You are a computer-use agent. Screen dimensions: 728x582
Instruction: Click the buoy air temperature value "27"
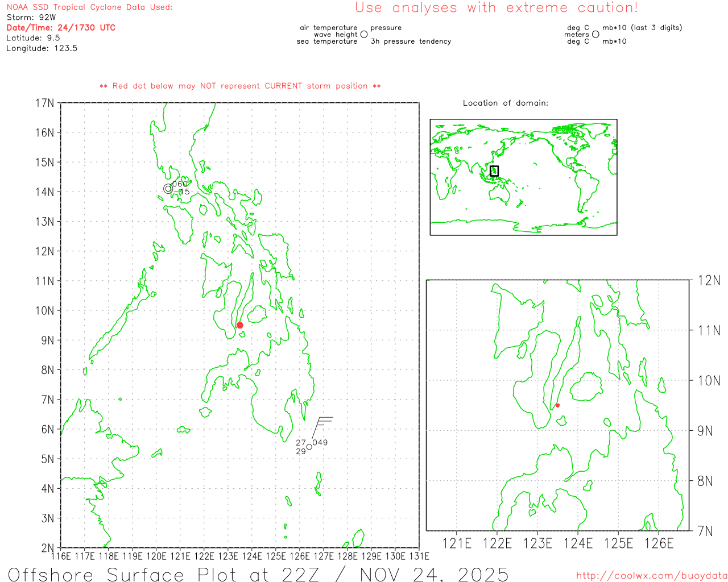pyautogui.click(x=301, y=443)
